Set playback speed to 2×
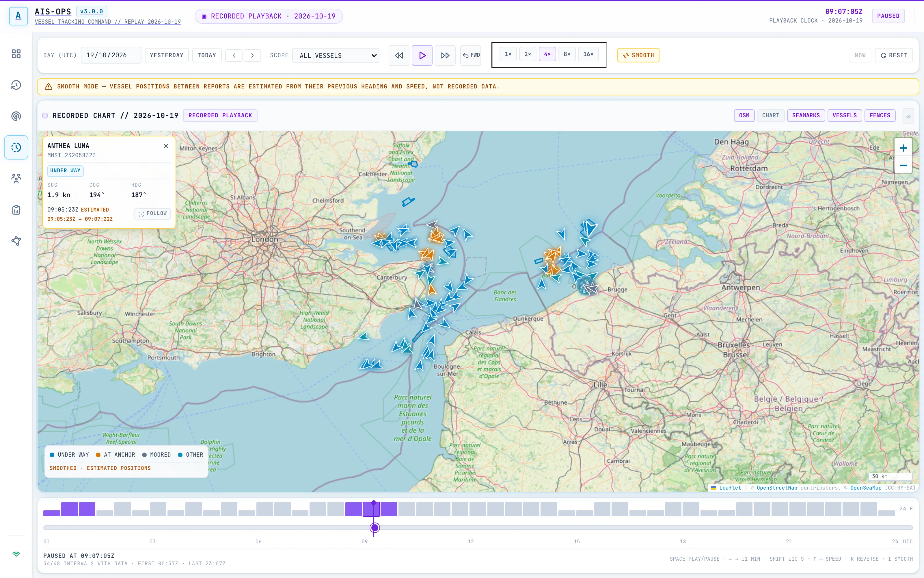Screen dimensions: 924x578 528,54
